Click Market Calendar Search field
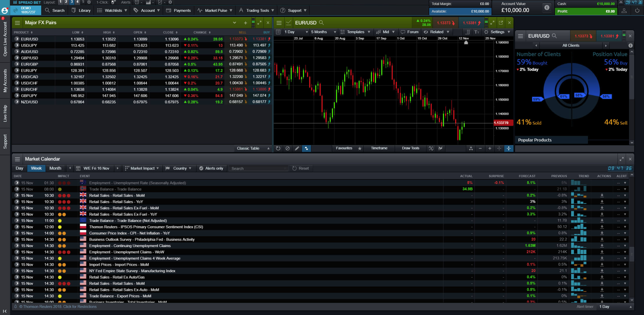The width and height of the screenshot is (644, 315). point(258,168)
